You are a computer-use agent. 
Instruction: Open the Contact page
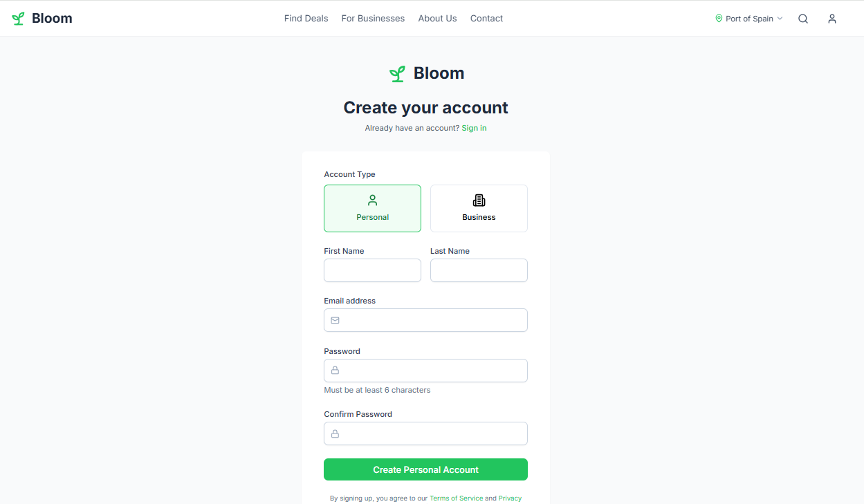coord(486,19)
